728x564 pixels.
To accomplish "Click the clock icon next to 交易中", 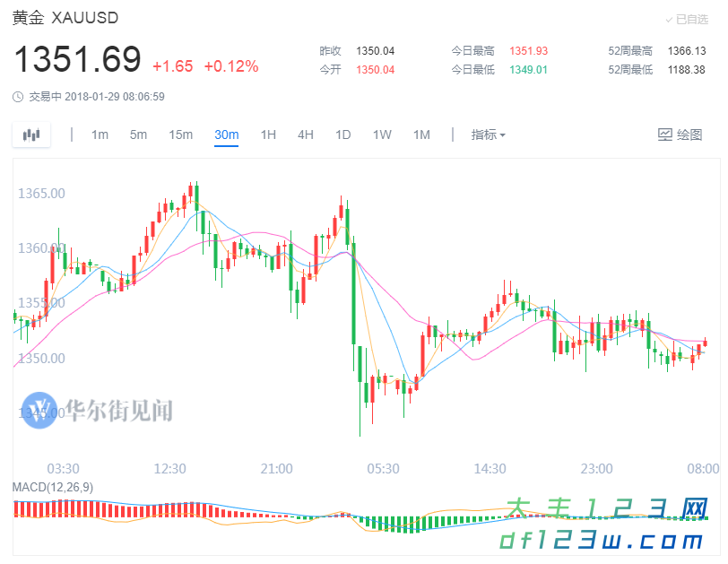I will point(18,97).
